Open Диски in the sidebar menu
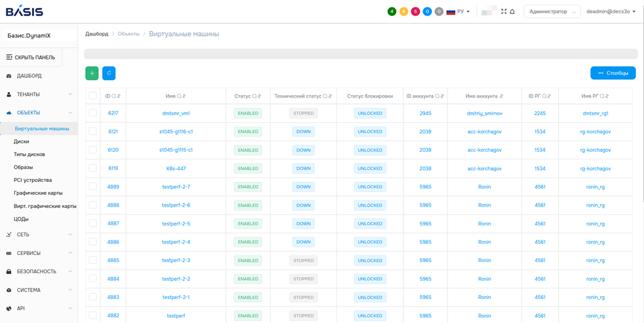The width and height of the screenshot is (644, 323). (21, 142)
